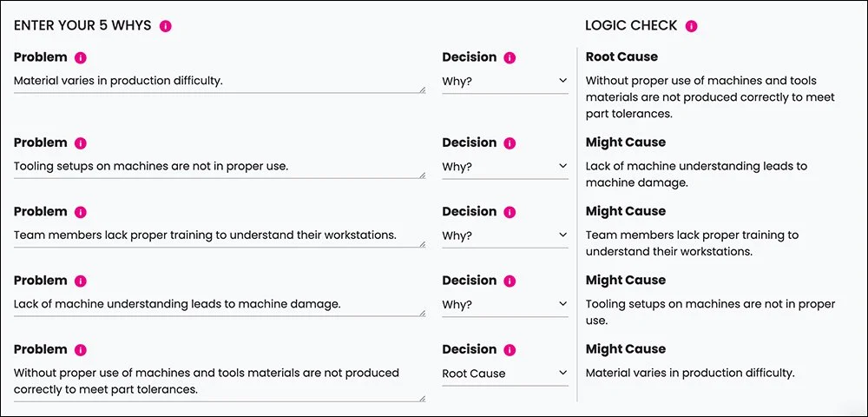Image resolution: width=868 pixels, height=417 pixels.
Task: Open Decision dropdown for "Tooling setups" problem
Action: point(504,166)
